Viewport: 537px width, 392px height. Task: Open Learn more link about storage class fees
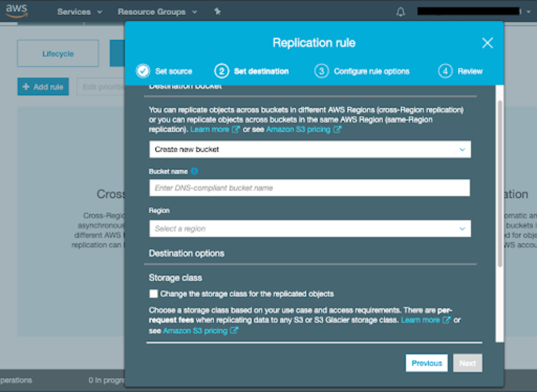pos(420,320)
